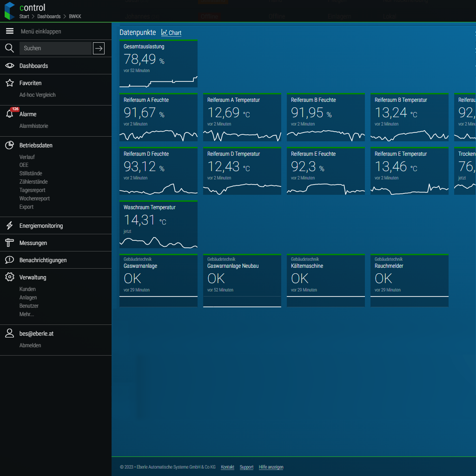Expand Mehr... under Verwaltung
The image size is (476, 476).
point(26,314)
